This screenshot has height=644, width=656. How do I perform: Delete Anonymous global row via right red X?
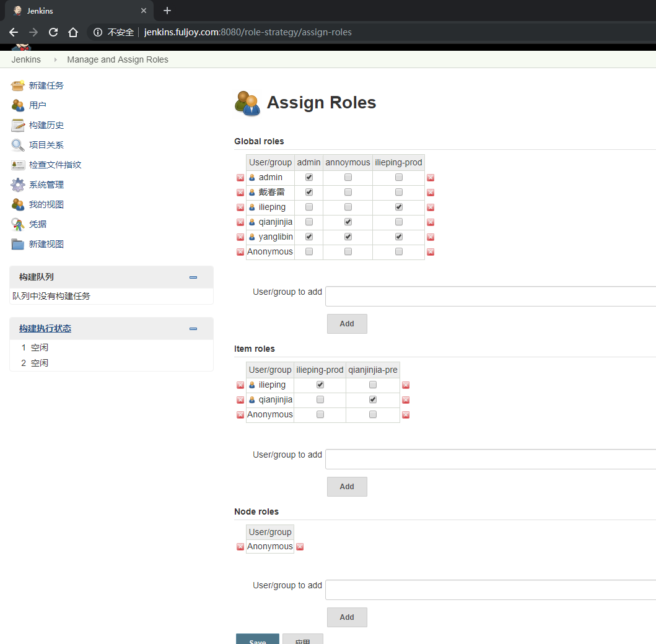[431, 252]
